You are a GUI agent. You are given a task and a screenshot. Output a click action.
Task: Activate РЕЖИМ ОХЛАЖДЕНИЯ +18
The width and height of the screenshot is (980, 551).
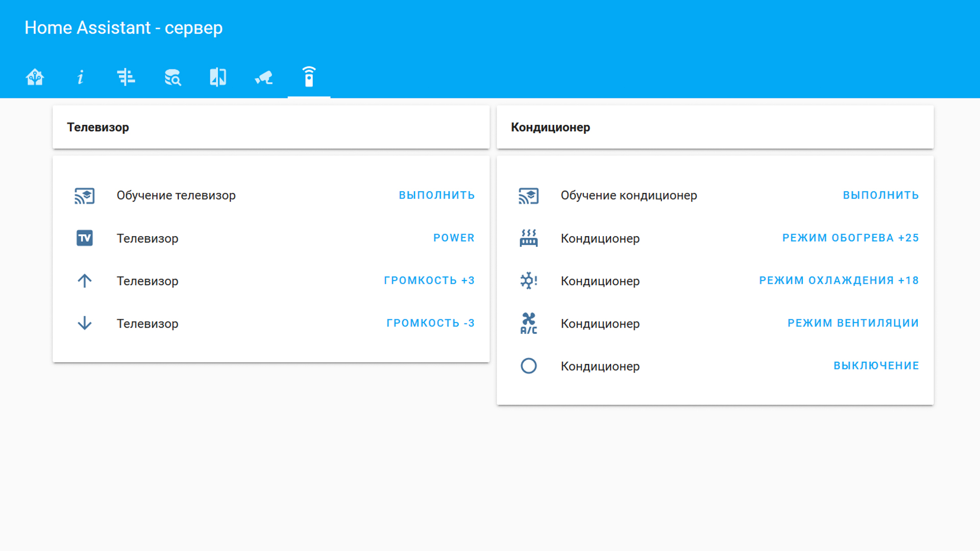tap(839, 281)
